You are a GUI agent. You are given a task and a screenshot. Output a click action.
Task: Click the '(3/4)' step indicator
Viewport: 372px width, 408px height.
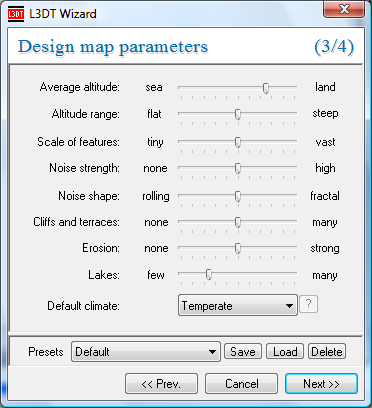coord(334,47)
